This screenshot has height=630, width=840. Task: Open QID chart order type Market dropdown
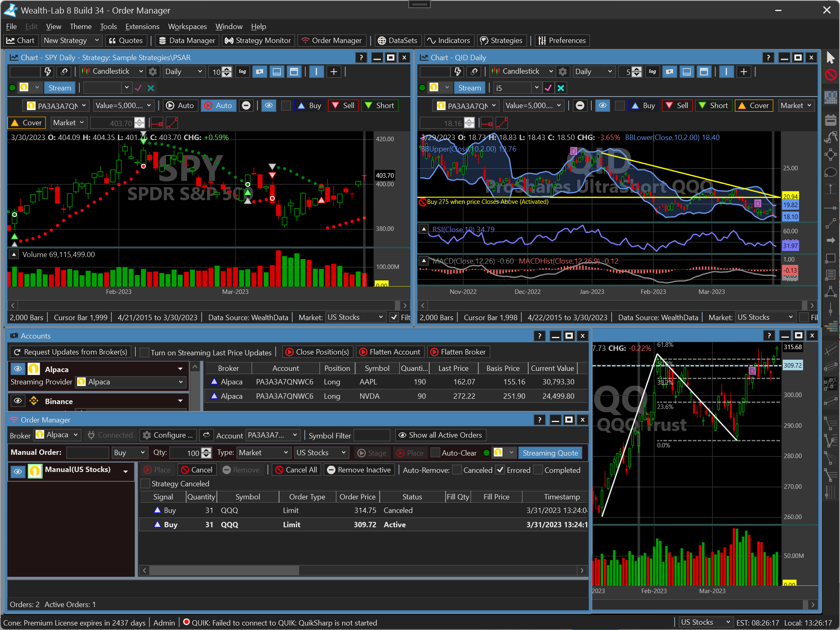795,106
